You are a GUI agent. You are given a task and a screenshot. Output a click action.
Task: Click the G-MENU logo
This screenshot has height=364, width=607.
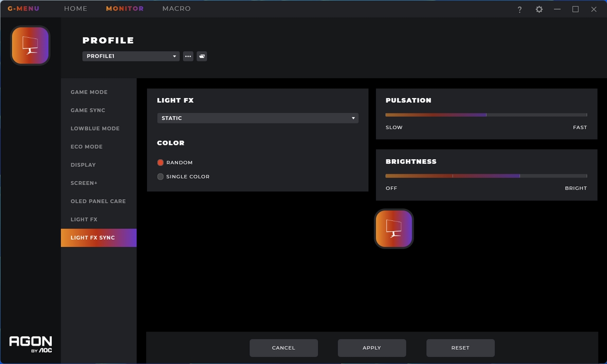(x=23, y=9)
